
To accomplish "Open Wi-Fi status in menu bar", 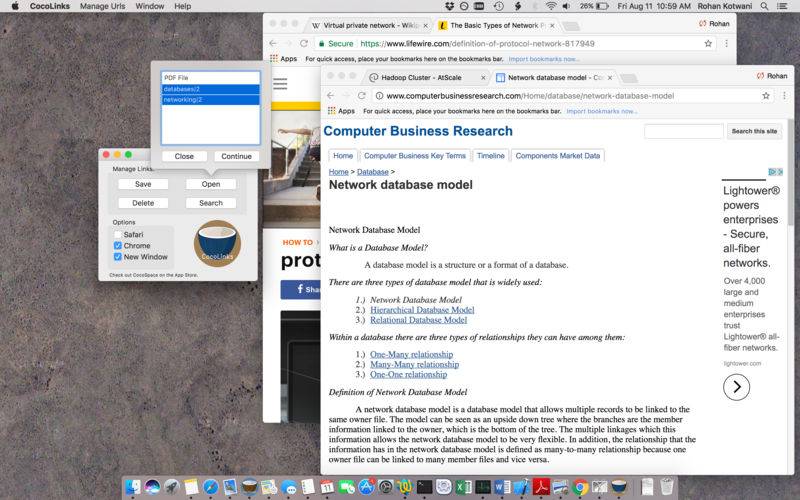I will pos(551,6).
